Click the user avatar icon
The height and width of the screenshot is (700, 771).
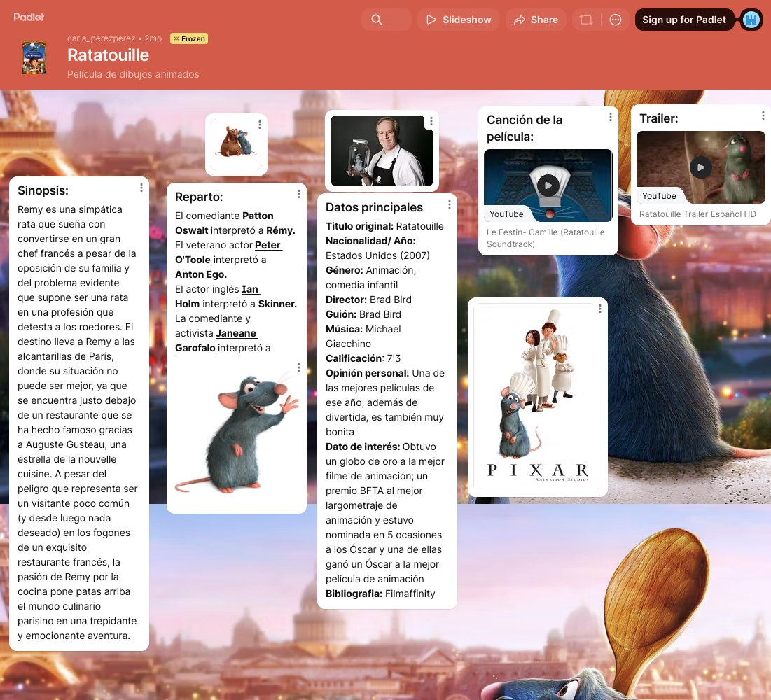(x=751, y=20)
